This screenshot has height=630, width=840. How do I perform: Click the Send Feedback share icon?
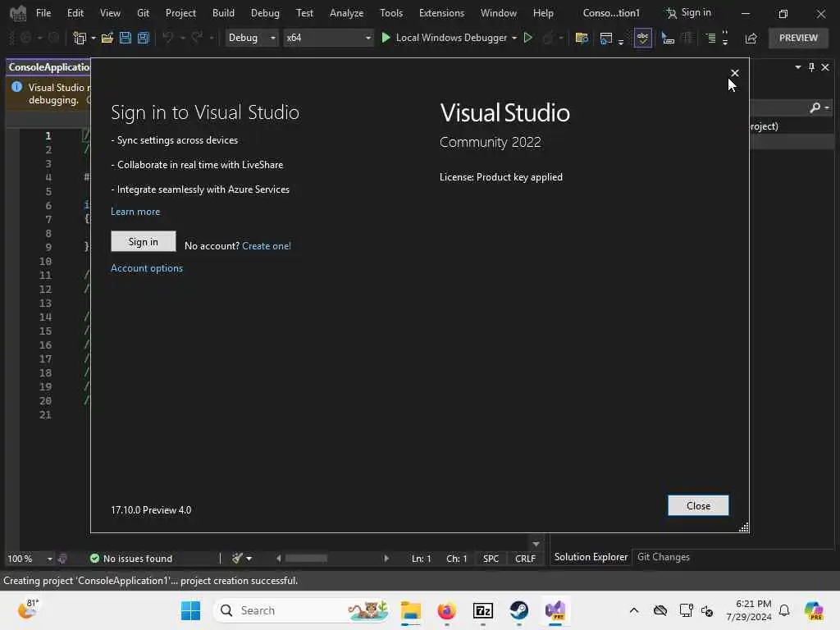pos(751,38)
